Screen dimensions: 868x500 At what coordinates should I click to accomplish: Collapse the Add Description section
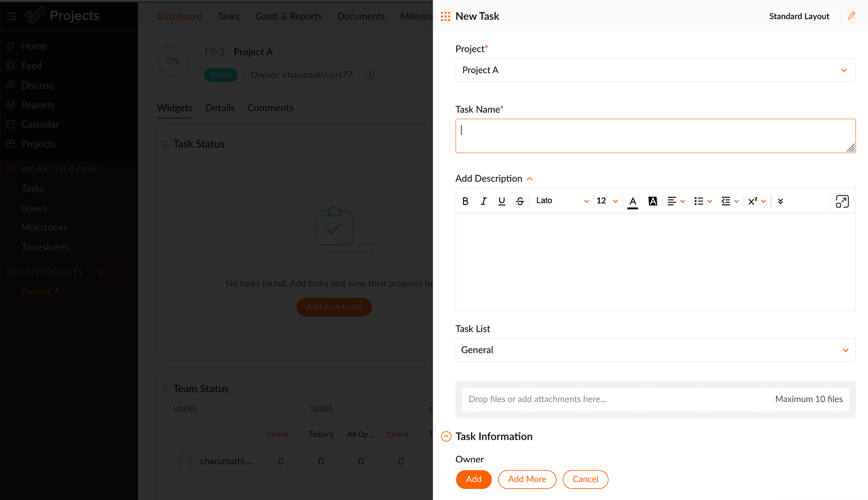pyautogui.click(x=529, y=179)
